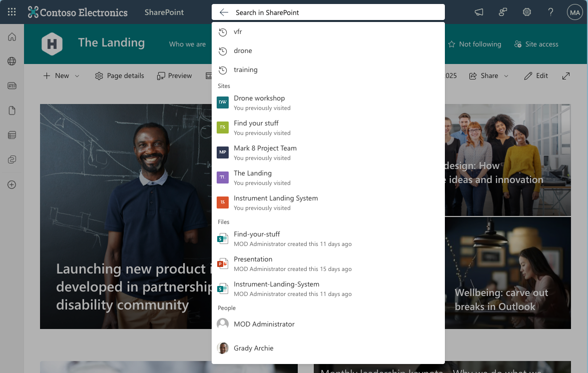Toggle Not following star for this site

pos(474,44)
